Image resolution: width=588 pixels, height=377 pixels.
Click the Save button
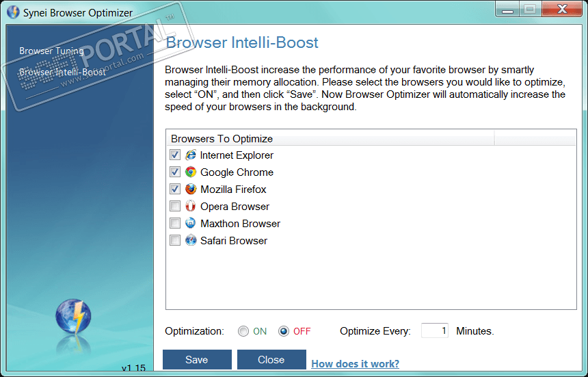(197, 360)
